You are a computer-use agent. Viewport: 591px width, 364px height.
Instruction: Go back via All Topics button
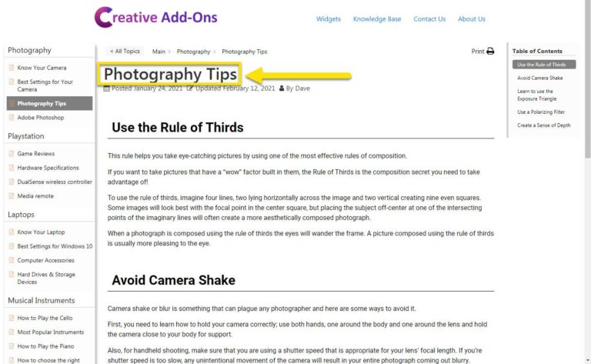point(125,52)
